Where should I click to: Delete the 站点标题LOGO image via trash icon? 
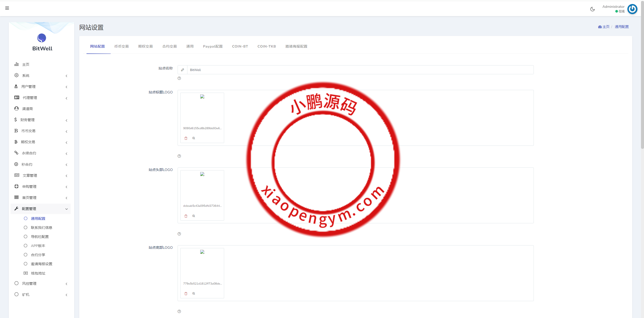(186, 138)
